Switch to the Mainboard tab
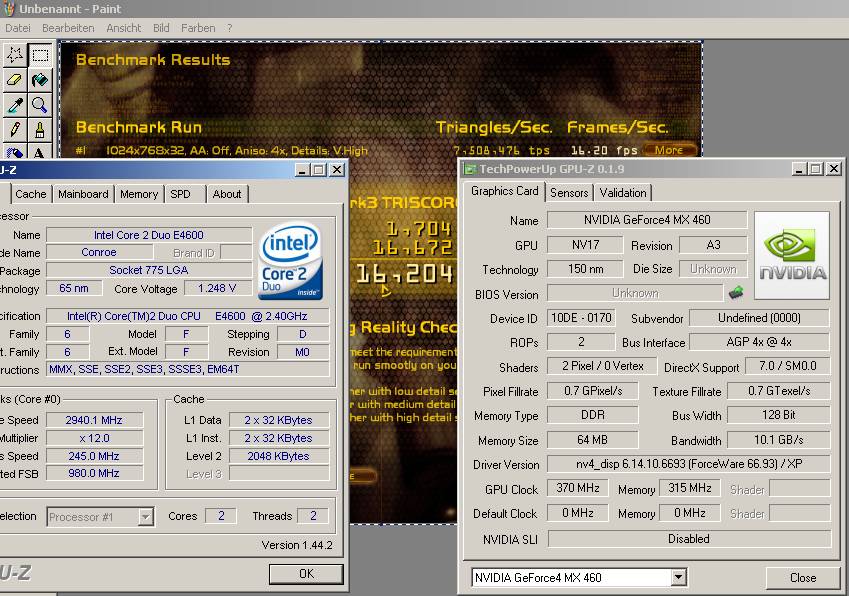Image resolution: width=849 pixels, height=596 pixels. 83,194
